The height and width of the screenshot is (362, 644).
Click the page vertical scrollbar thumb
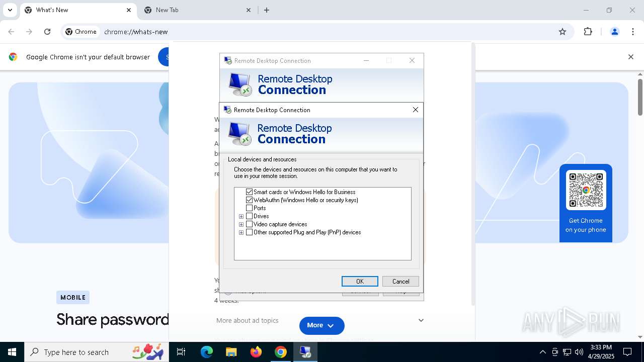640,97
